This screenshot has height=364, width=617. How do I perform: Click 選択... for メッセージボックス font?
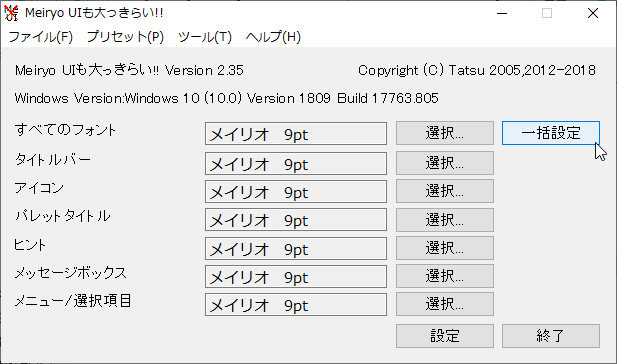445,276
